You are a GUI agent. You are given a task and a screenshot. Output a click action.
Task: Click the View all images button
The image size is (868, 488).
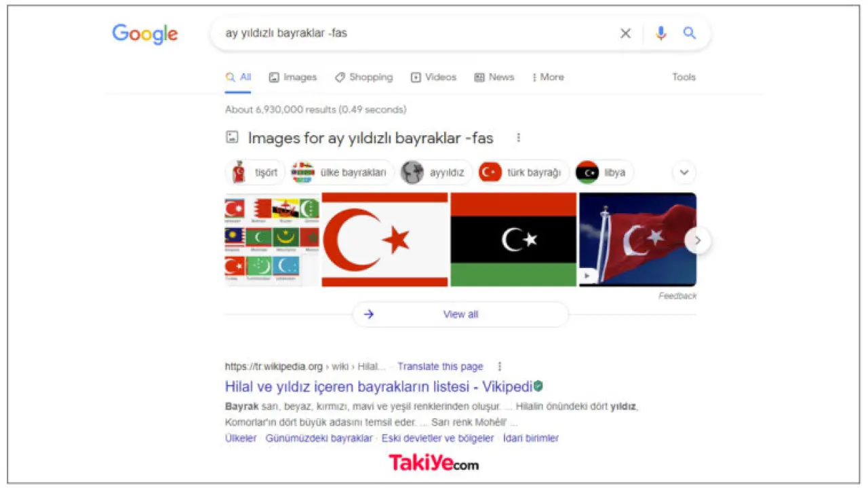pos(460,314)
